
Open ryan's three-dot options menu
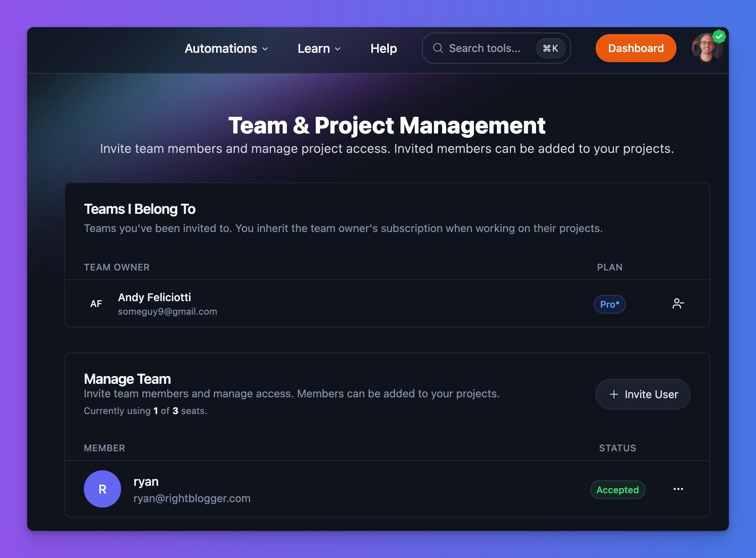(678, 489)
